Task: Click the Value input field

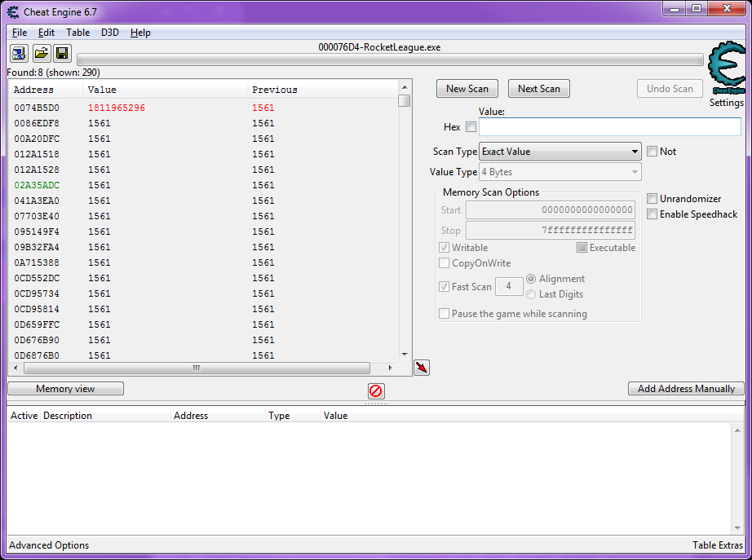Action: click(x=610, y=127)
